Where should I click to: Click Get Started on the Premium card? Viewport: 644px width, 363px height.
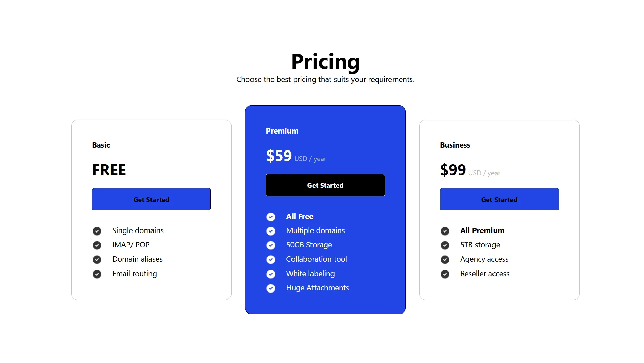(x=325, y=185)
